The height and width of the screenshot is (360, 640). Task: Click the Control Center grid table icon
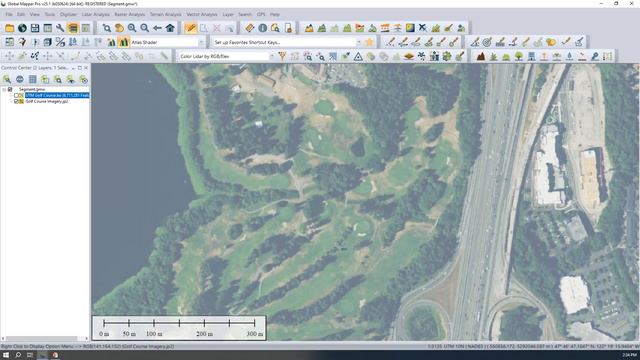32,79
